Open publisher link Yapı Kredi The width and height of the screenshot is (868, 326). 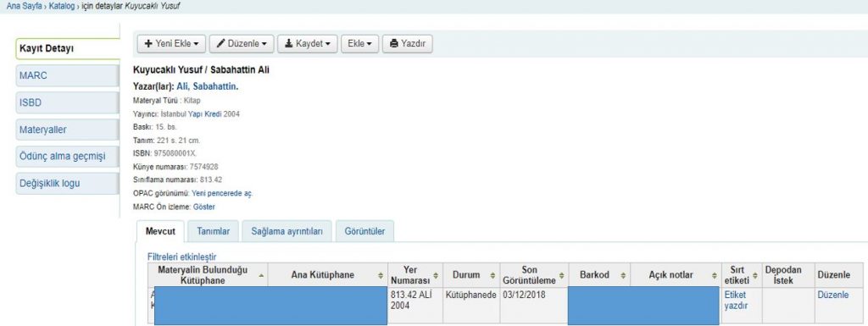[x=205, y=113]
